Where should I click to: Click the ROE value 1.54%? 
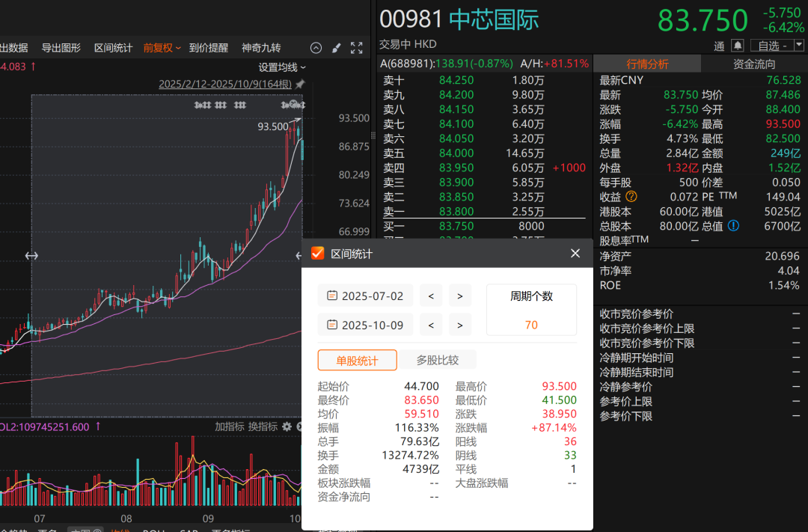784,285
